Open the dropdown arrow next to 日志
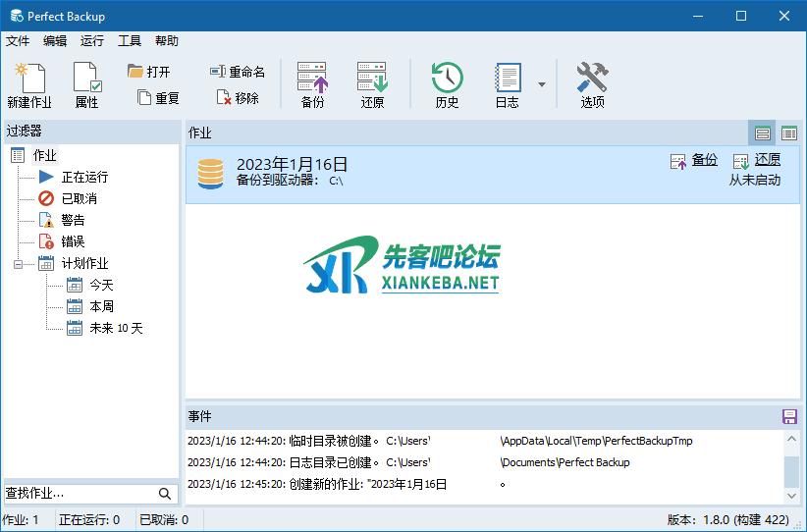This screenshot has height=532, width=807. pyautogui.click(x=542, y=84)
